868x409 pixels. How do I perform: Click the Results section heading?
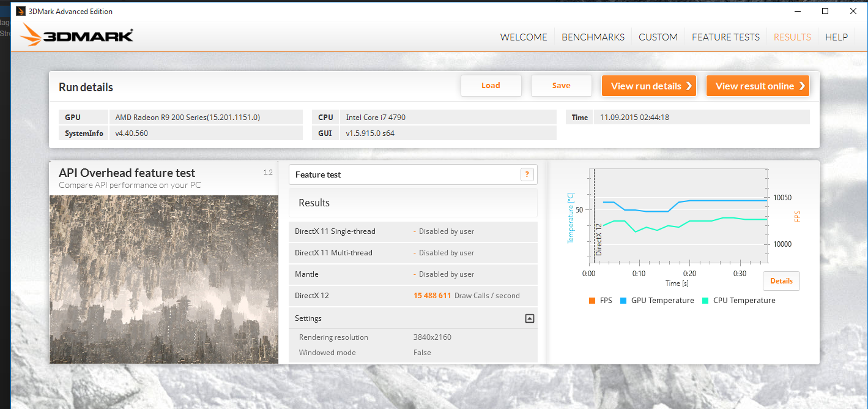coord(314,203)
